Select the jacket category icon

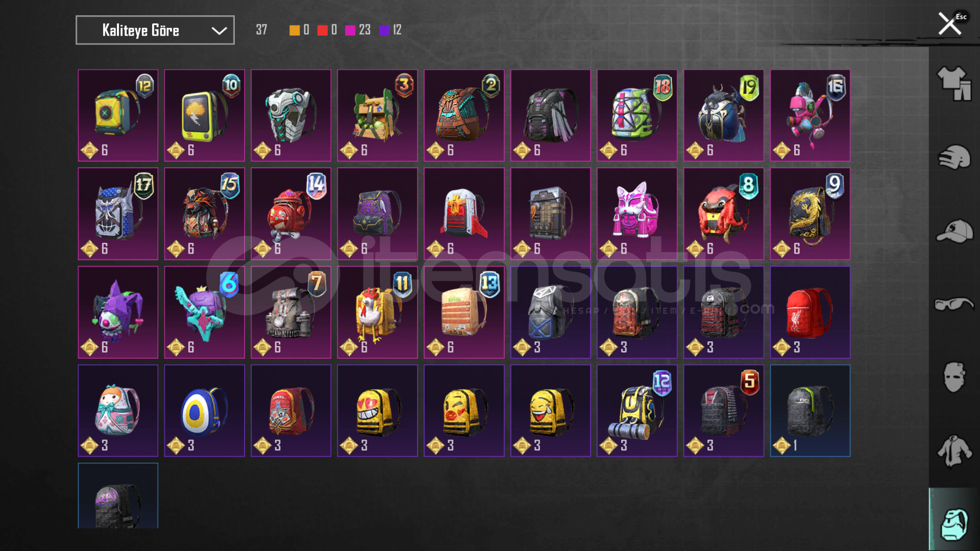pos(954,451)
